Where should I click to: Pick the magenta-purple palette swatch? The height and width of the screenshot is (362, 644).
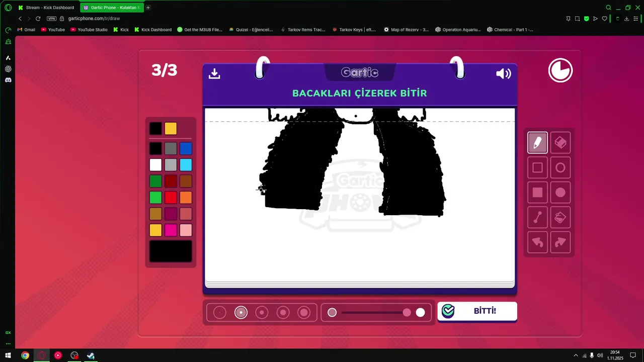(x=171, y=214)
